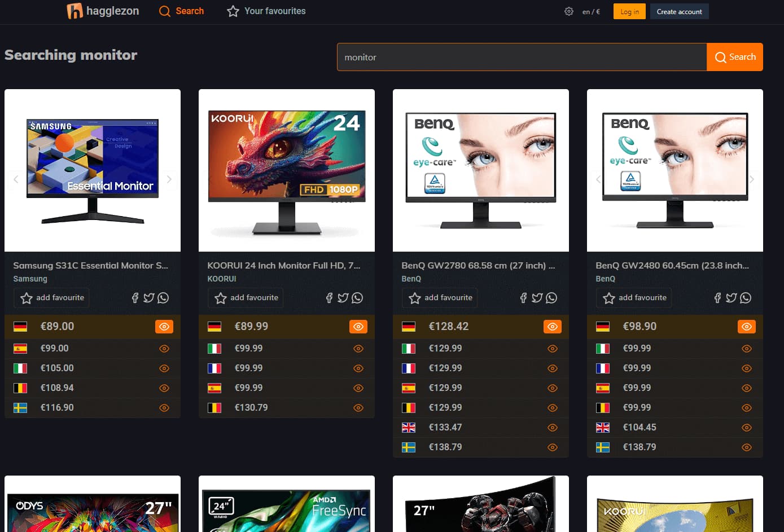Click the Create account button

(679, 11)
